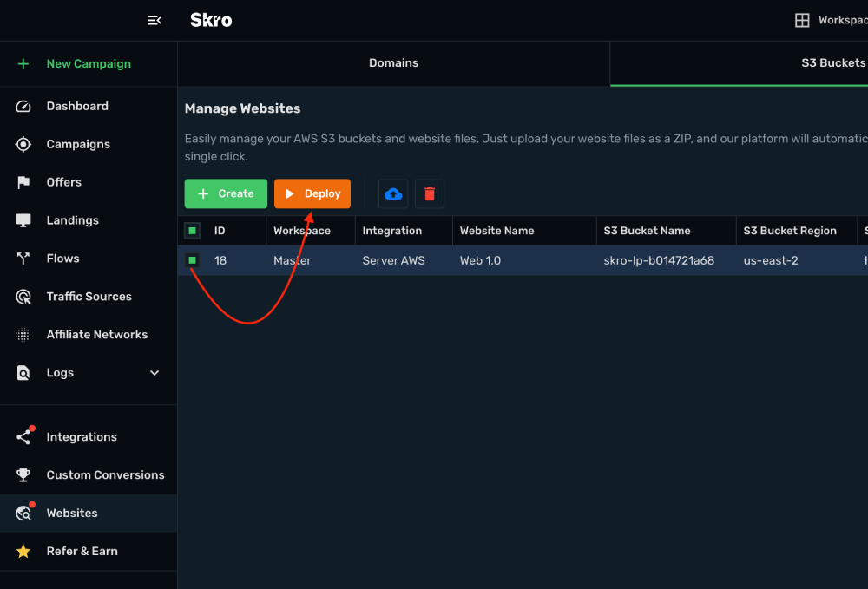Click the Offers flag icon
This screenshot has width=868, height=589.
coord(23,182)
